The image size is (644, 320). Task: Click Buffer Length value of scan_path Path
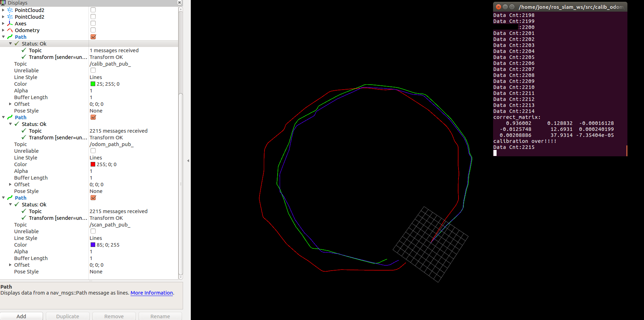(x=133, y=258)
